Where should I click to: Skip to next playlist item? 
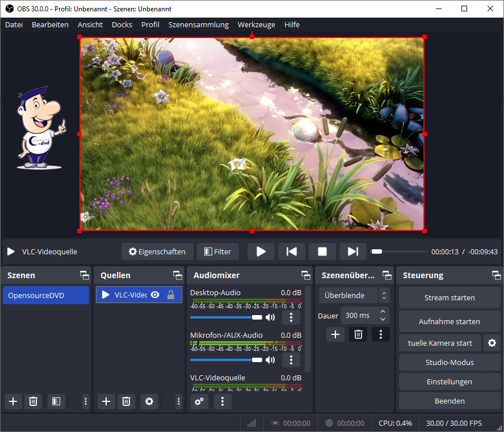(x=352, y=251)
